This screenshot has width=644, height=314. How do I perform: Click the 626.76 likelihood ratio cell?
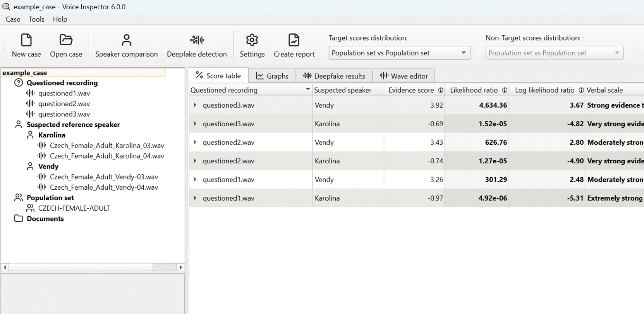[x=476, y=142]
